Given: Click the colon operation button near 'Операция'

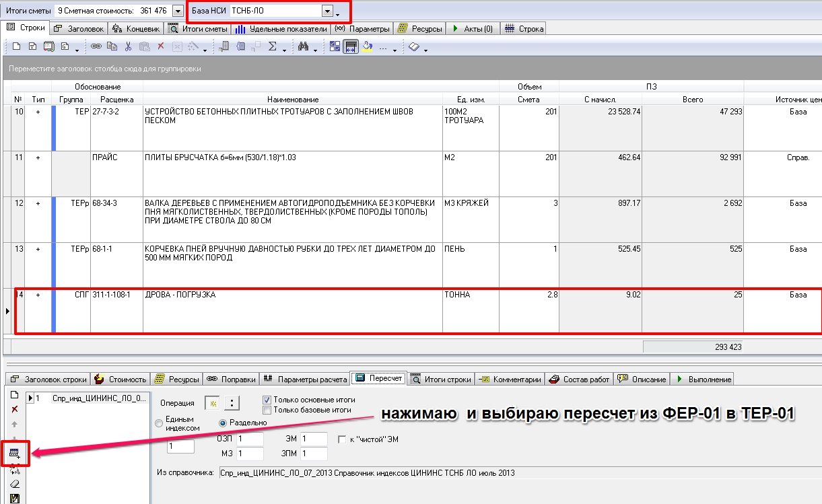Looking at the screenshot, I should (x=232, y=403).
